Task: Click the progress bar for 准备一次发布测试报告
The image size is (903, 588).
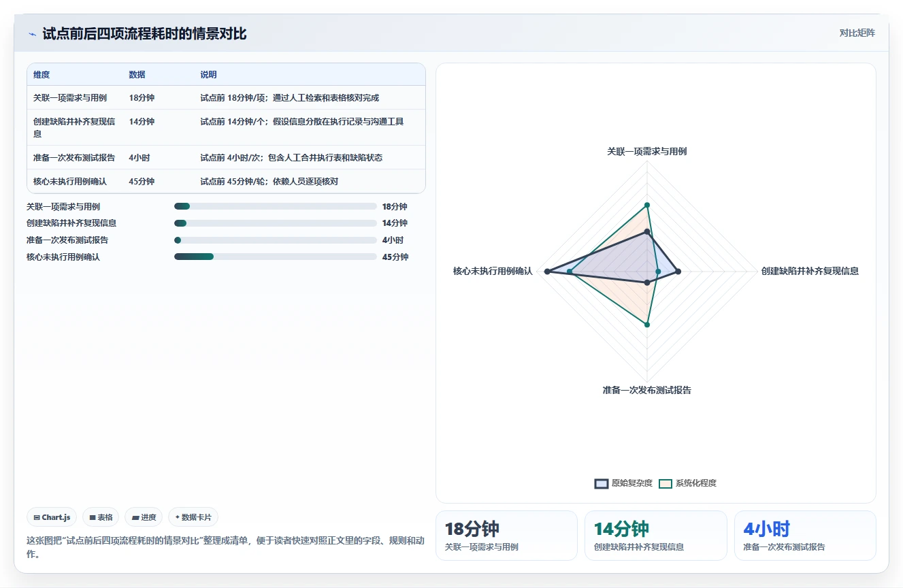Action: tap(276, 240)
